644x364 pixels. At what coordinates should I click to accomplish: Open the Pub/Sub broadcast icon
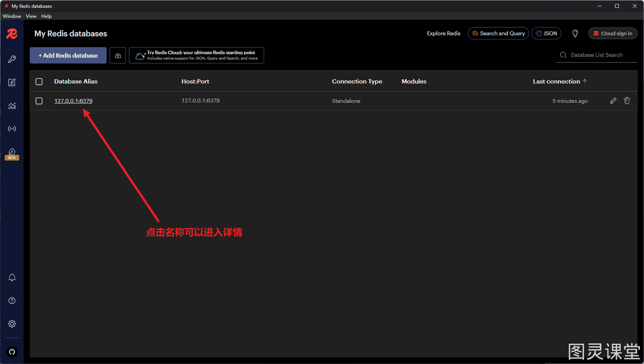(x=12, y=129)
